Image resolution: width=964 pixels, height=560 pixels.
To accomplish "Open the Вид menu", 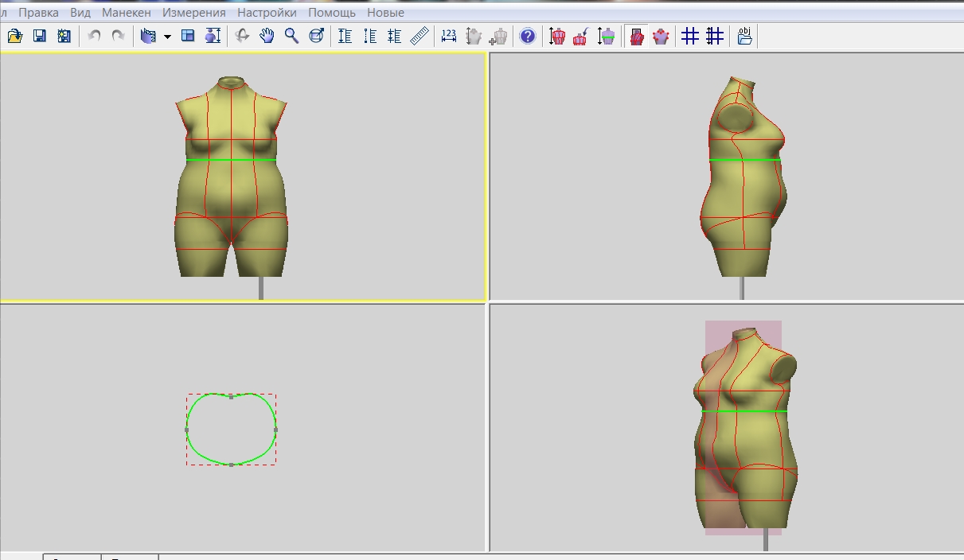I will click(x=80, y=13).
